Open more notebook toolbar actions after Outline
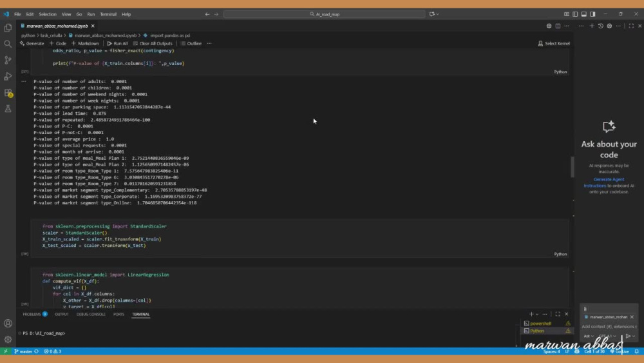This screenshot has width=644, height=363. pyautogui.click(x=209, y=43)
